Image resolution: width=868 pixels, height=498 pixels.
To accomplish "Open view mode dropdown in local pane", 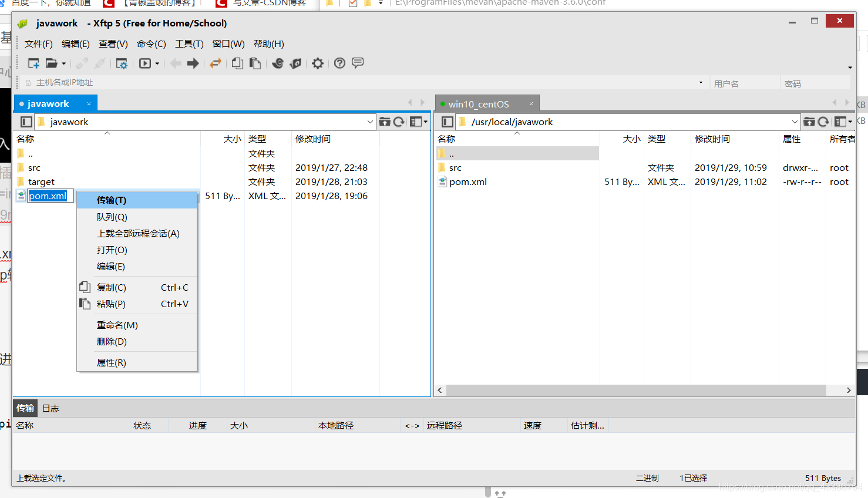I will point(419,122).
